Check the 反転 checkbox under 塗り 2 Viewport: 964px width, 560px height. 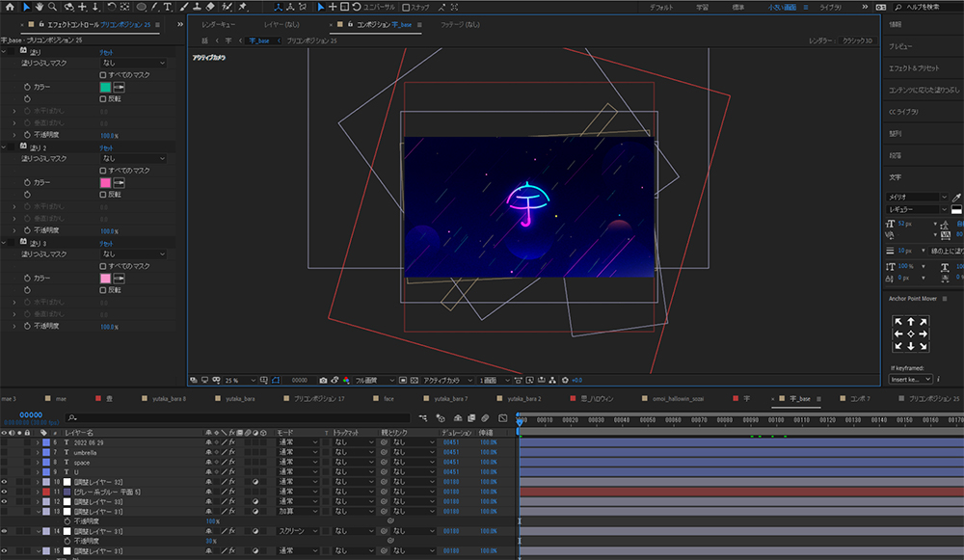[x=103, y=194]
